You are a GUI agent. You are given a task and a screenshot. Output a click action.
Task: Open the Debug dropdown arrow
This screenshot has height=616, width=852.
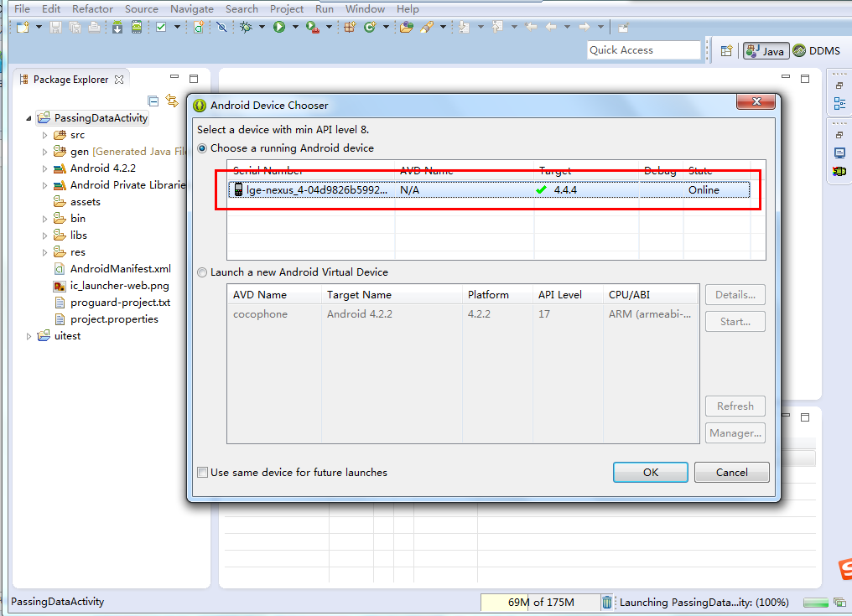click(x=262, y=27)
